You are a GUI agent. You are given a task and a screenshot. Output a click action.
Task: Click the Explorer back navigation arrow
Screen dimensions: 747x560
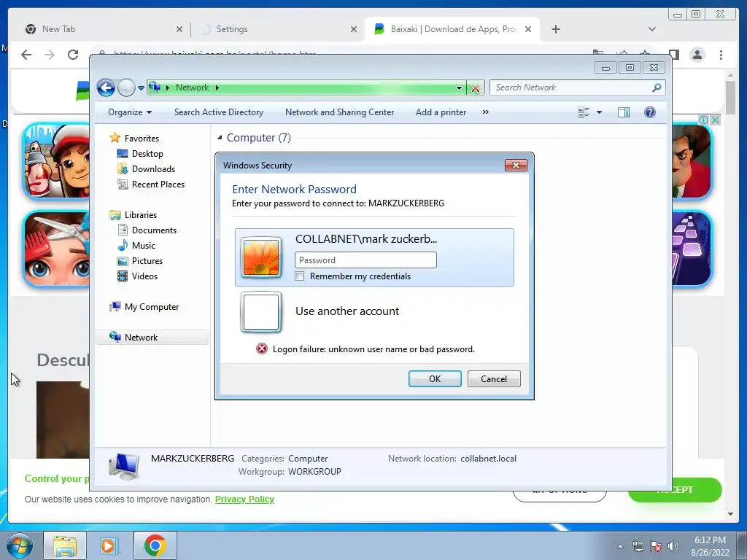(x=106, y=87)
